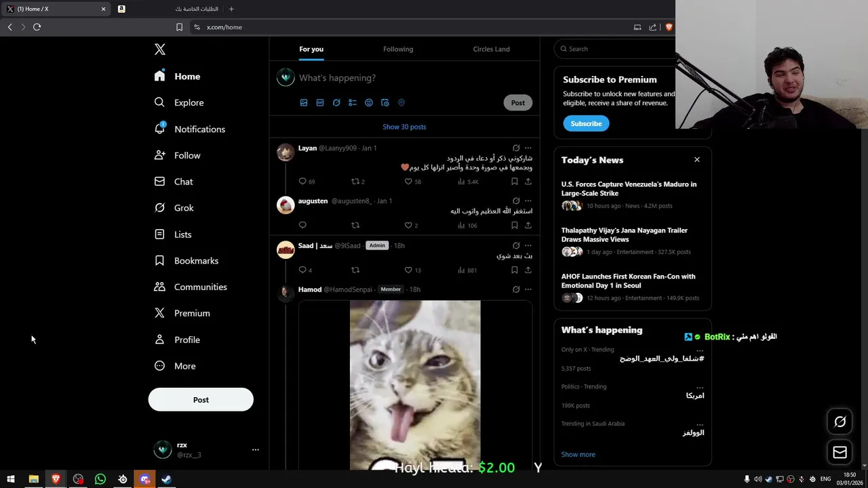The image size is (868, 488).
Task: Schedule the post from the composer
Action: click(x=385, y=102)
